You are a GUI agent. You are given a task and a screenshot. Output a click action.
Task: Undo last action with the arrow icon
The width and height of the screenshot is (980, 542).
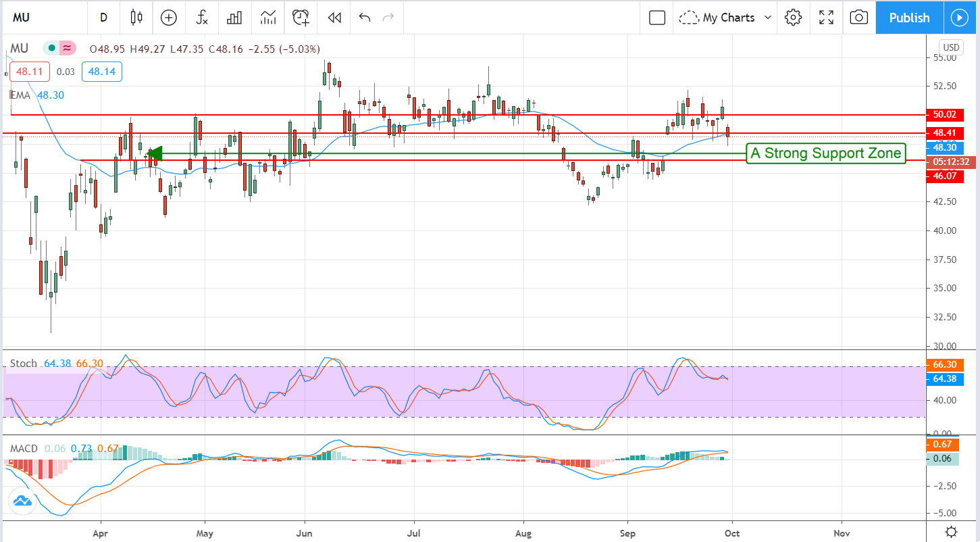pyautogui.click(x=363, y=18)
